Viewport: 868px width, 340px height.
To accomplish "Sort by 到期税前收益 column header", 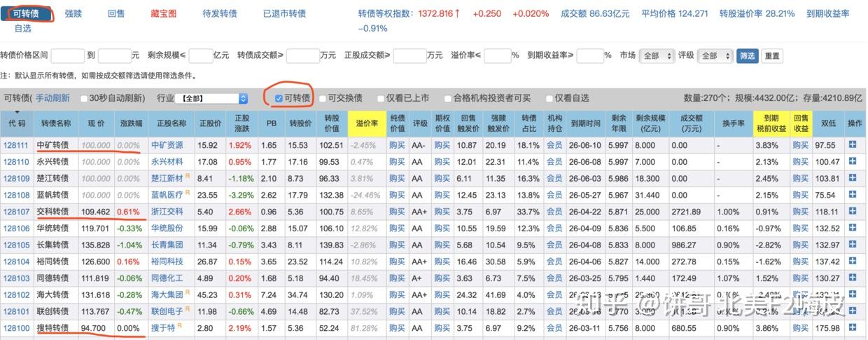I will coord(771,123).
